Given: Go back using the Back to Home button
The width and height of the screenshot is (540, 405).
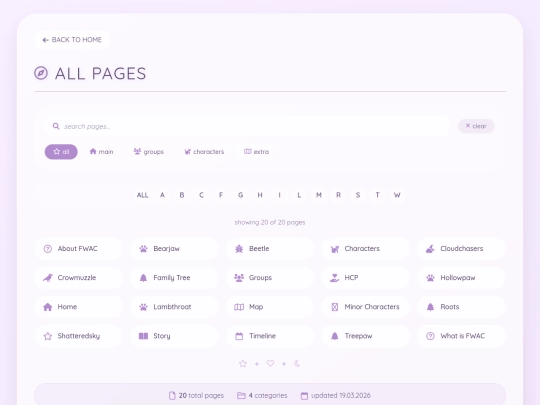Looking at the screenshot, I should [72, 40].
